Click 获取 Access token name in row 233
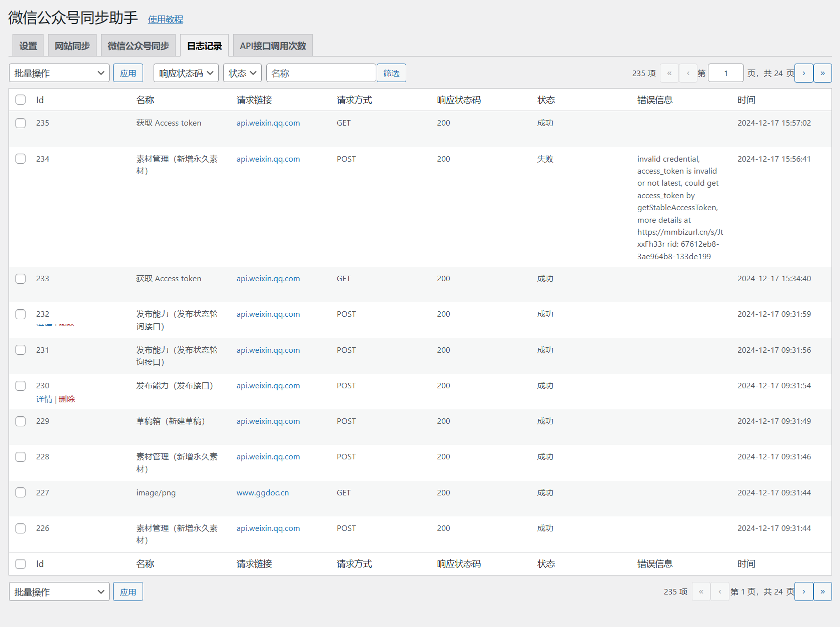840x627 pixels. pyautogui.click(x=169, y=279)
